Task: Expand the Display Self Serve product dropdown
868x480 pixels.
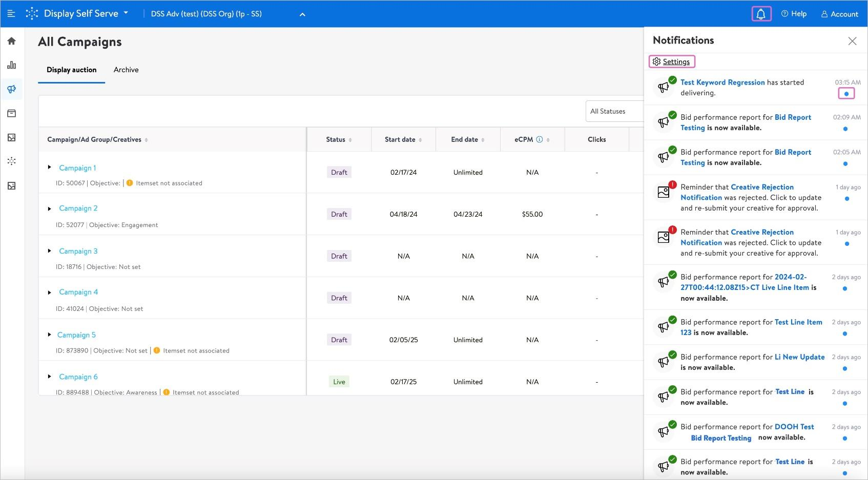Action: [x=126, y=13]
